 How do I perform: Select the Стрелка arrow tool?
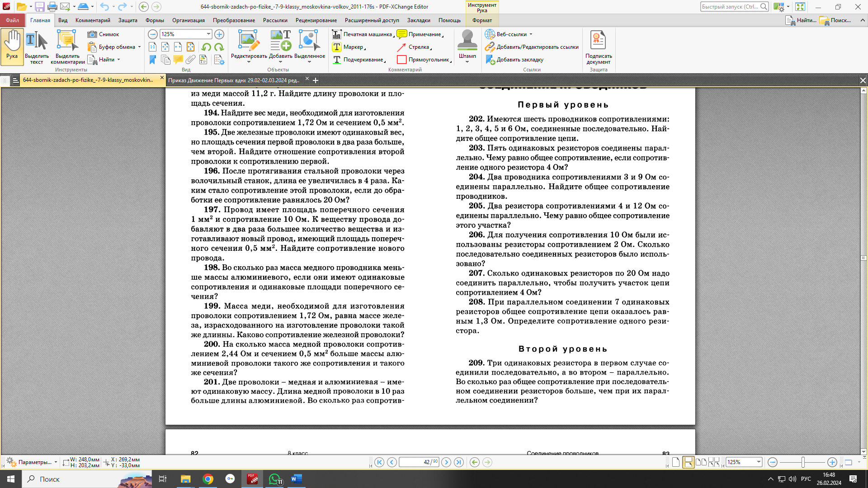tap(414, 47)
